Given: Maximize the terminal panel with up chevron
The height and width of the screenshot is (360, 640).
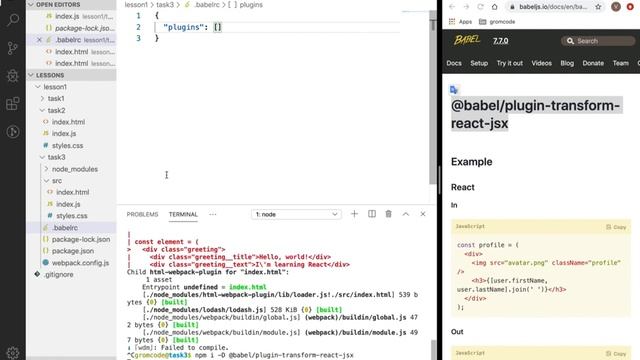Looking at the screenshot, I should click(406, 214).
